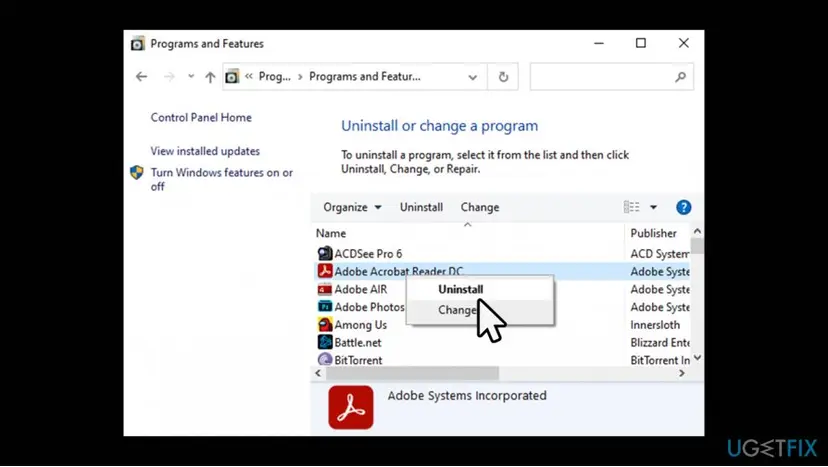Click the Adobe AIR icon
The image size is (828, 467).
pos(325,289)
